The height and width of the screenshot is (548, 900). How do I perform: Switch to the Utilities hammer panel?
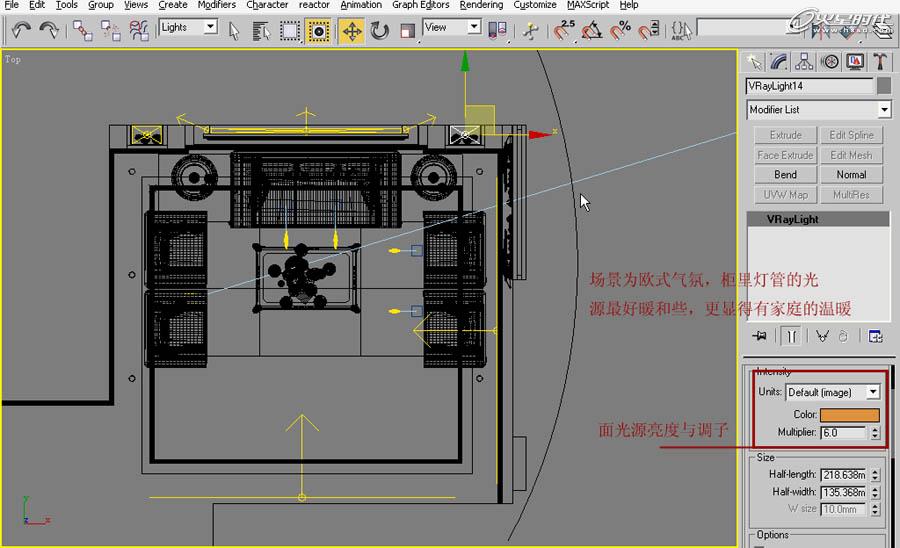point(880,61)
